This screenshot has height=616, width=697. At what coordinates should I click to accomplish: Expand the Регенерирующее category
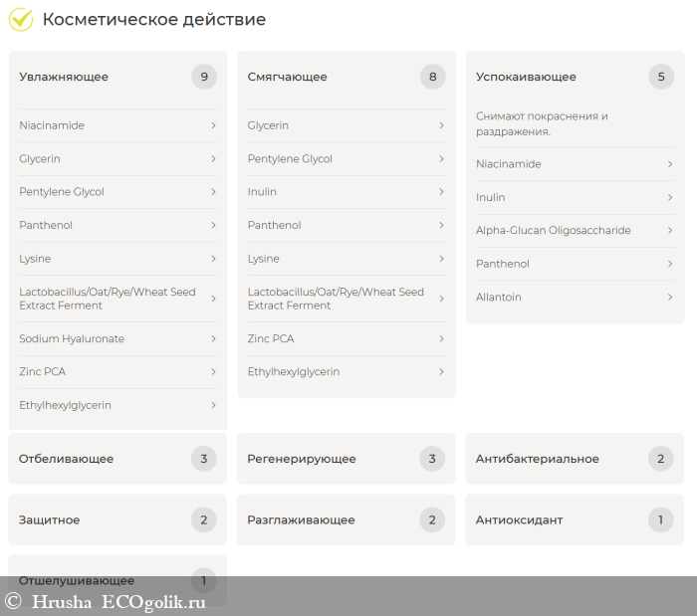pos(346,459)
